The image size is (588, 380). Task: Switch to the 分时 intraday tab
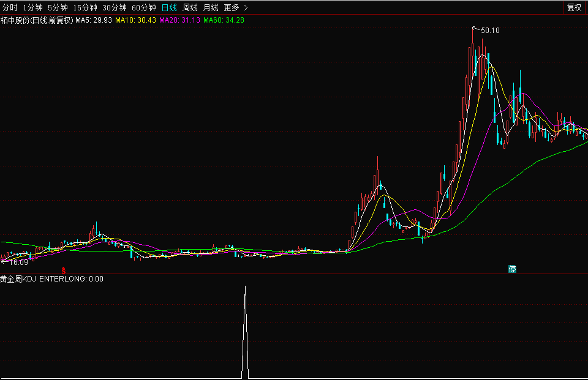coord(10,7)
